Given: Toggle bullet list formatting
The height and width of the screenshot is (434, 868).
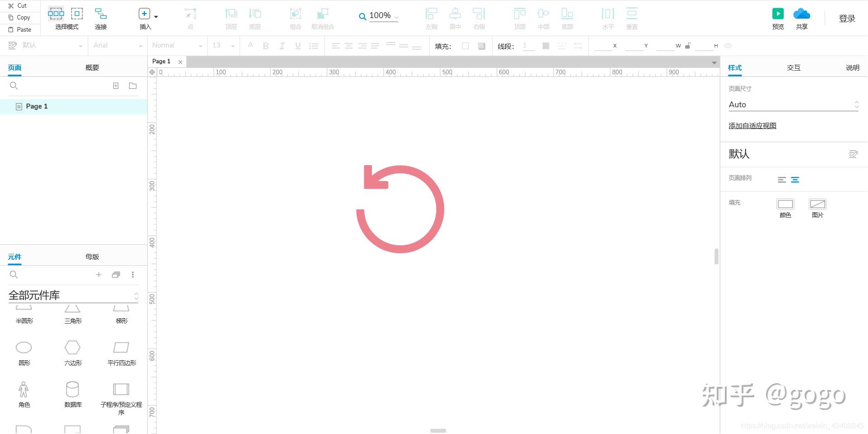Looking at the screenshot, I should click(x=313, y=46).
